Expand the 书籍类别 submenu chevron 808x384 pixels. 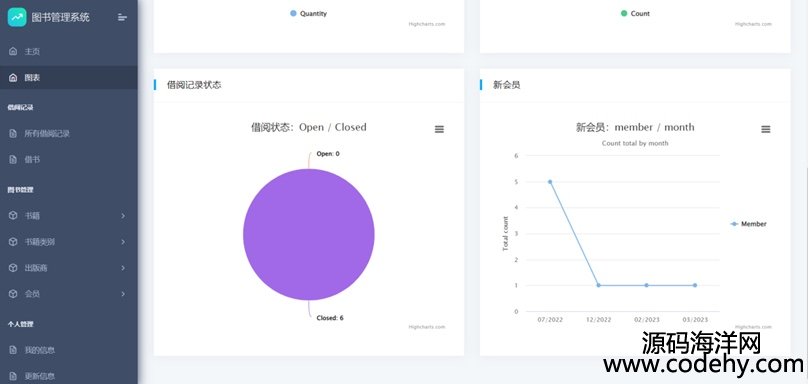(123, 242)
